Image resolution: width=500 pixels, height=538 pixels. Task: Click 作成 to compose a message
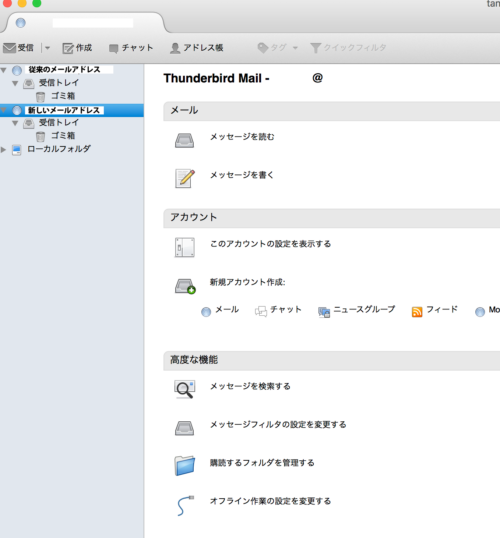(x=77, y=48)
